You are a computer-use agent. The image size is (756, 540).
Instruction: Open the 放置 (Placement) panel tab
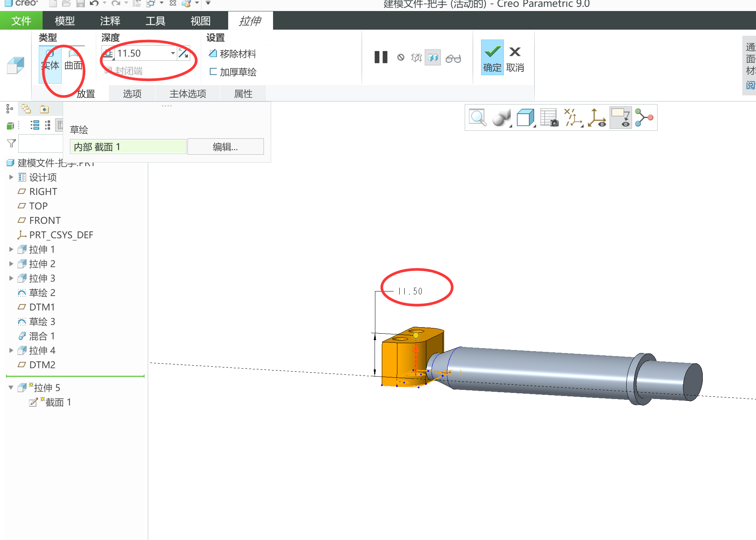(x=86, y=93)
